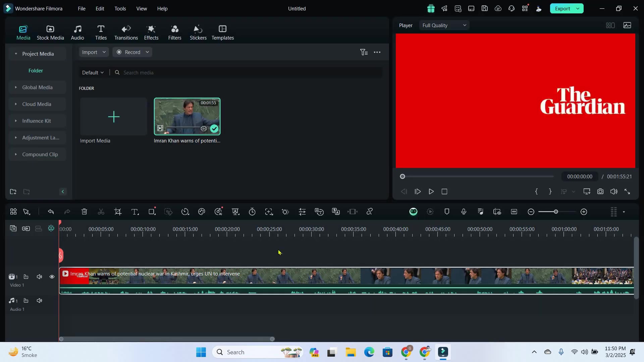Screen dimensions: 644x362
Task: Click the Keyframe diamond icon in timeline toolbar
Action: click(285, 212)
